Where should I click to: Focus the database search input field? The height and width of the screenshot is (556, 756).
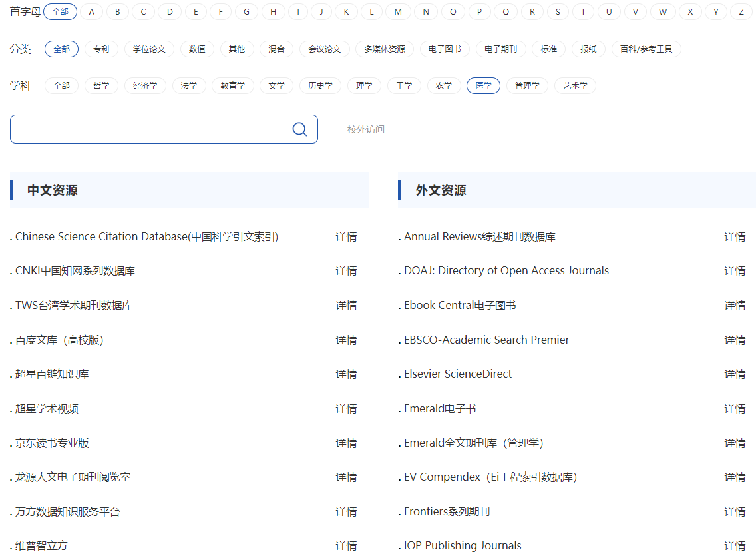point(164,129)
